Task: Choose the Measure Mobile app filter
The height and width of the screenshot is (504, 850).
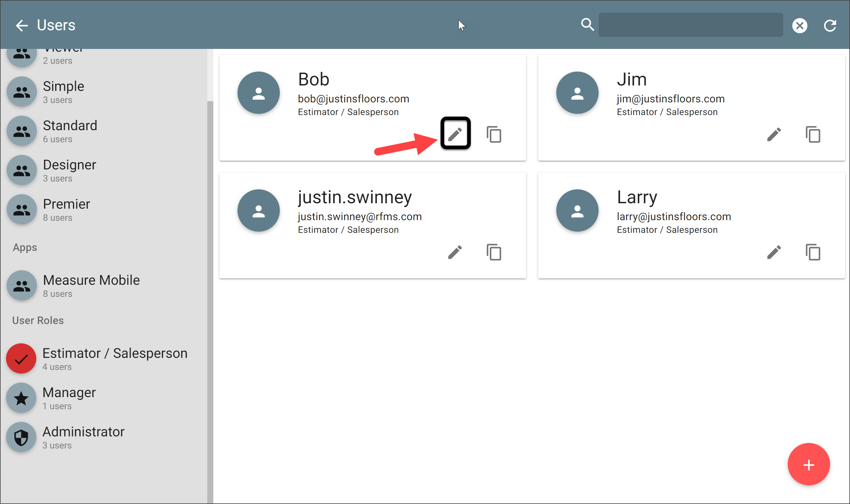Action: point(22,286)
